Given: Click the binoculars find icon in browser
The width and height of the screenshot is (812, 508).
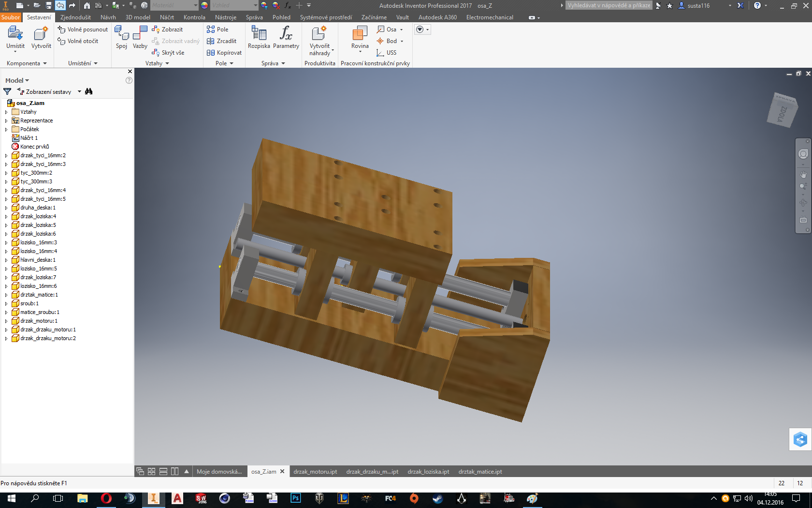Looking at the screenshot, I should pyautogui.click(x=88, y=91).
